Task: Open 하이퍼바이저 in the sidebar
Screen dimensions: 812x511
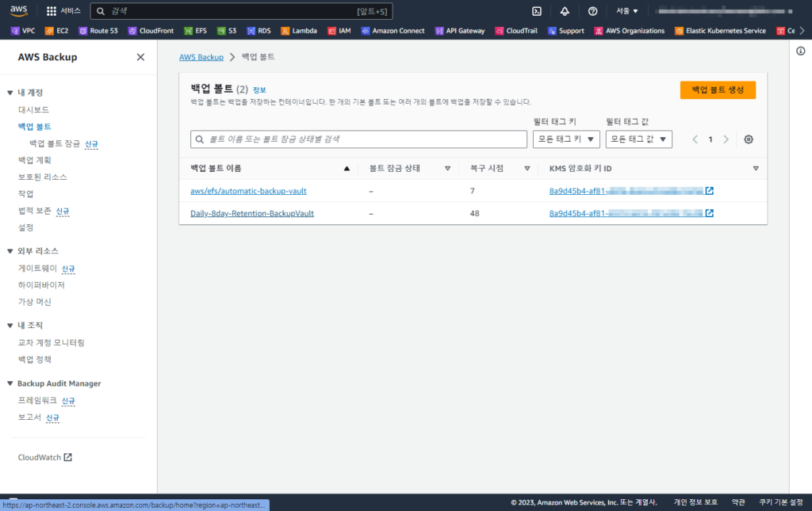Action: pyautogui.click(x=41, y=285)
